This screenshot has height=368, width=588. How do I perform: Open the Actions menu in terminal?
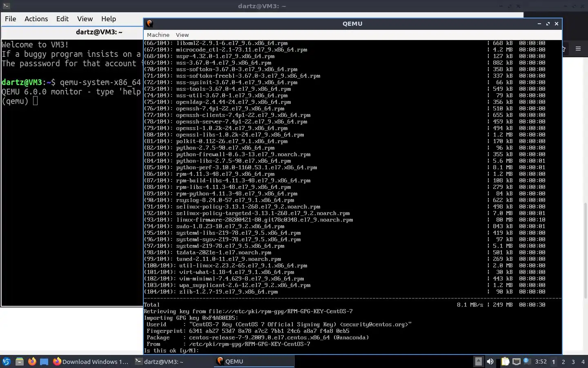click(36, 19)
